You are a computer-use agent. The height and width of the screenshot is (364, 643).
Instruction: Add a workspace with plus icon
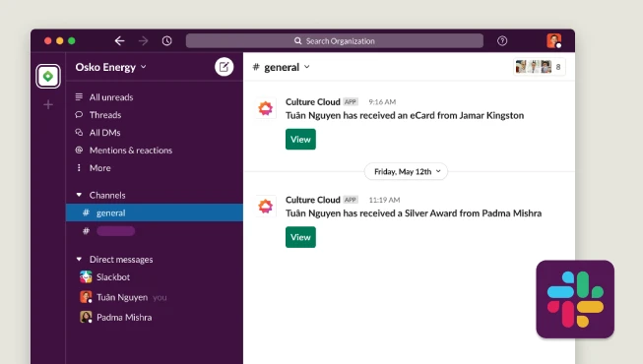48,105
